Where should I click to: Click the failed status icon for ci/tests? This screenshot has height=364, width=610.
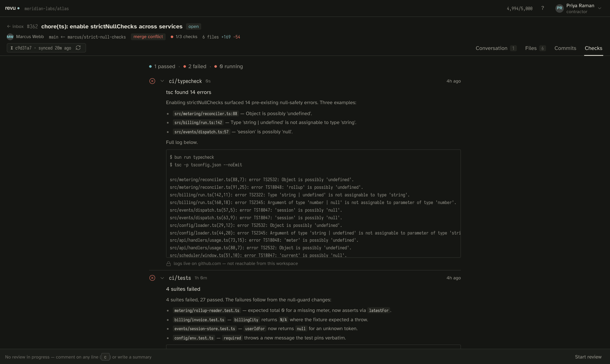click(x=152, y=278)
